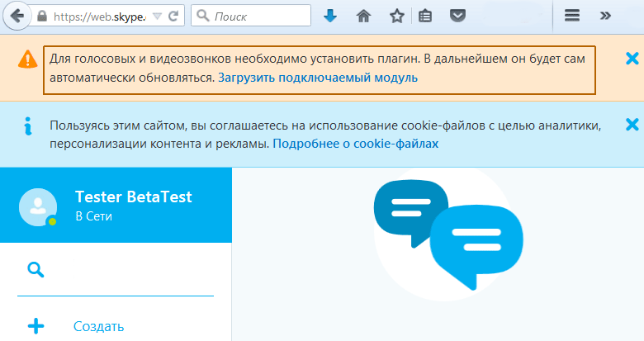Click the padlock site security icon
This screenshot has height=341, width=644.
click(41, 17)
